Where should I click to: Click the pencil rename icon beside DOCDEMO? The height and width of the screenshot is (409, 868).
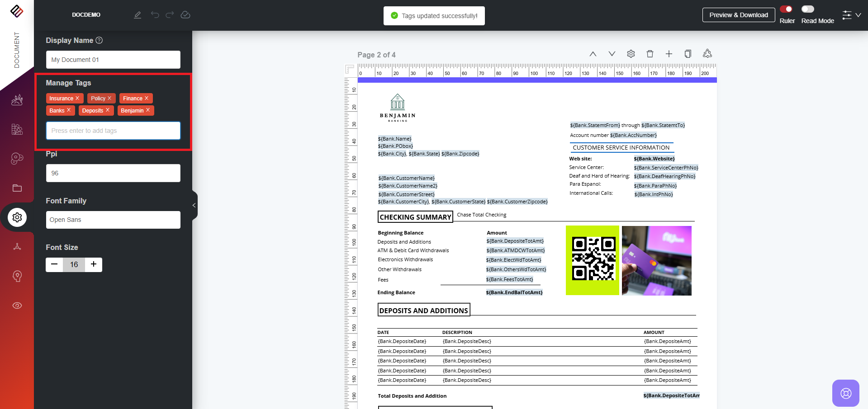click(x=138, y=15)
